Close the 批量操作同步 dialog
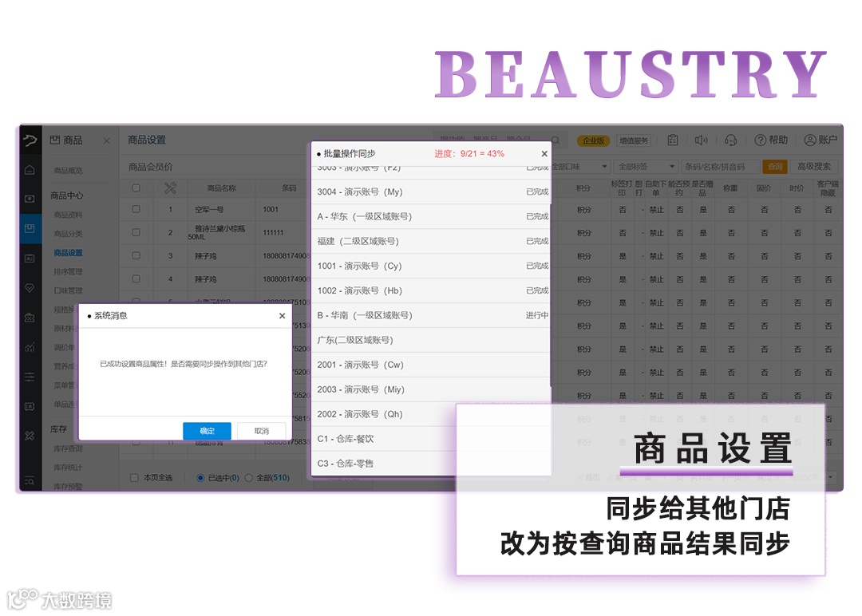The width and height of the screenshot is (862, 616). pyautogui.click(x=544, y=154)
